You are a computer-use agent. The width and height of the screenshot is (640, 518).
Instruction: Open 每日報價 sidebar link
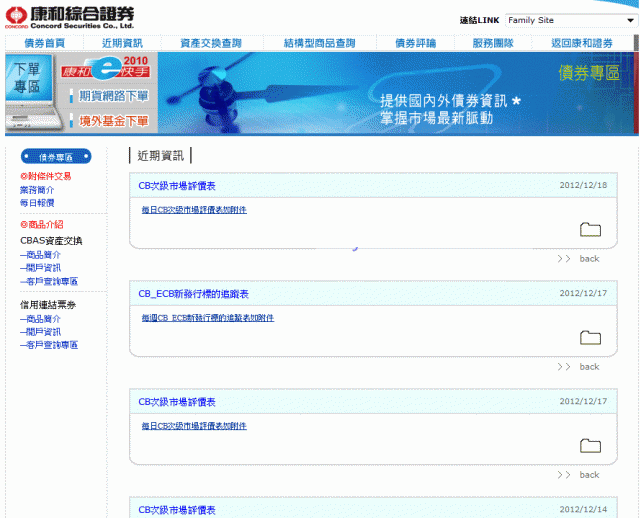pyautogui.click(x=37, y=203)
